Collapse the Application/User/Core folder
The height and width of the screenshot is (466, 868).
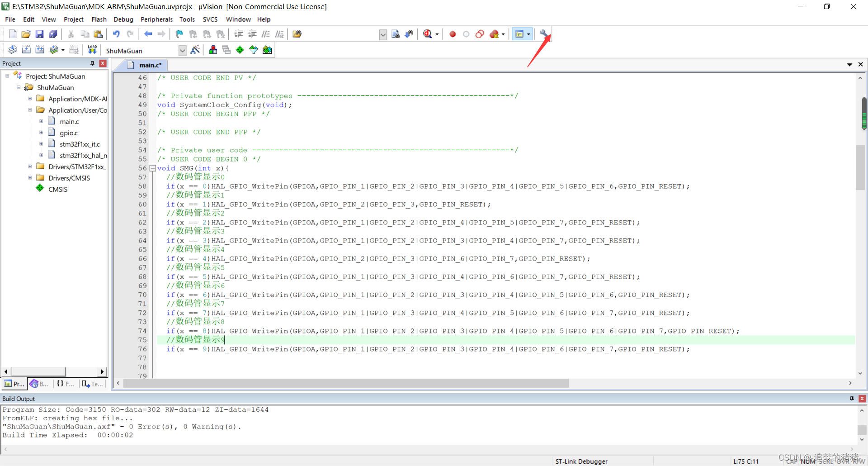[x=30, y=110]
